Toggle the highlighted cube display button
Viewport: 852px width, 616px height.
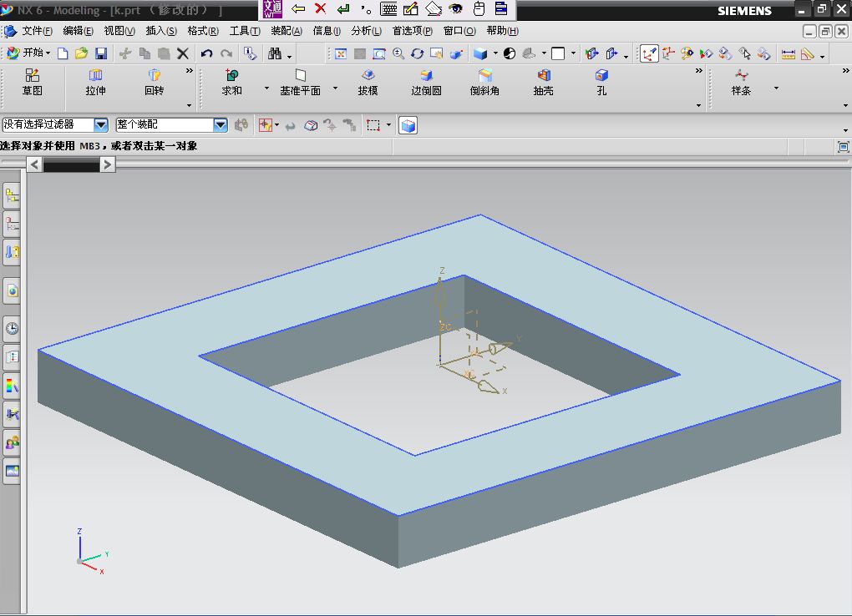pyautogui.click(x=408, y=125)
